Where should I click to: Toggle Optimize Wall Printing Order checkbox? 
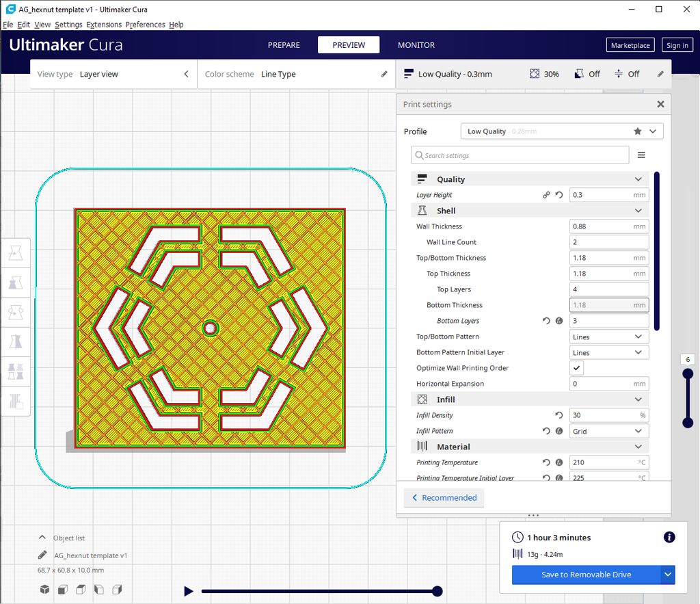(x=577, y=368)
